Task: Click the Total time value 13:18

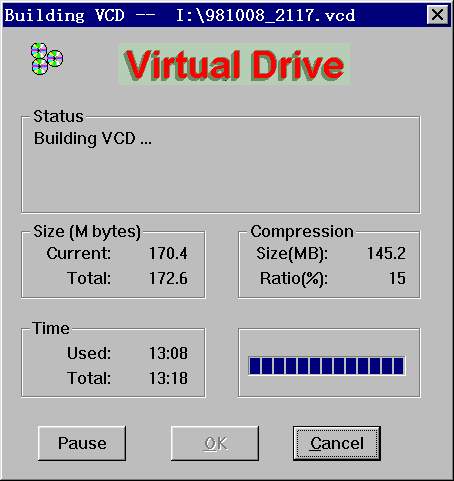Action: [x=168, y=378]
